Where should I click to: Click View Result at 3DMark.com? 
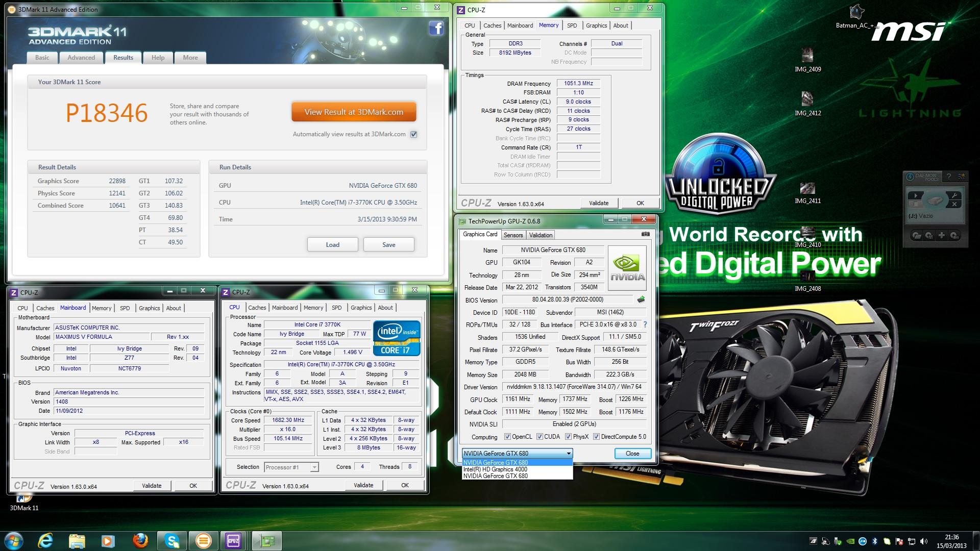tap(354, 112)
